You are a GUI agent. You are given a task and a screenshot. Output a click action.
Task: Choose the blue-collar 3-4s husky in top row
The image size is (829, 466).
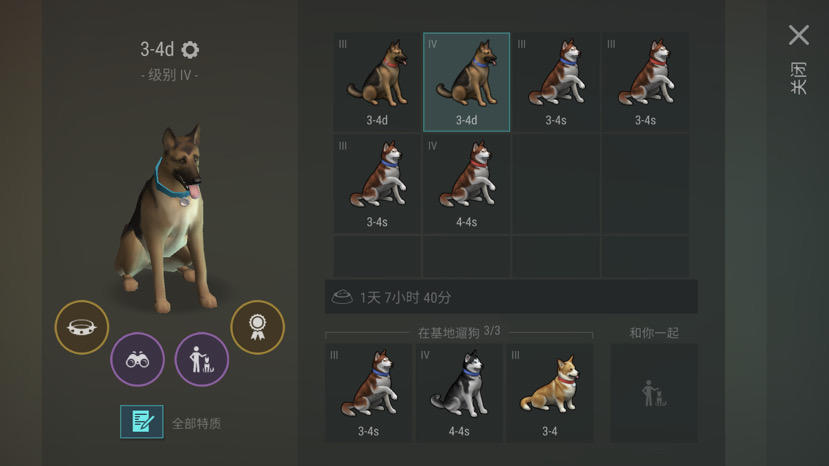[556, 82]
